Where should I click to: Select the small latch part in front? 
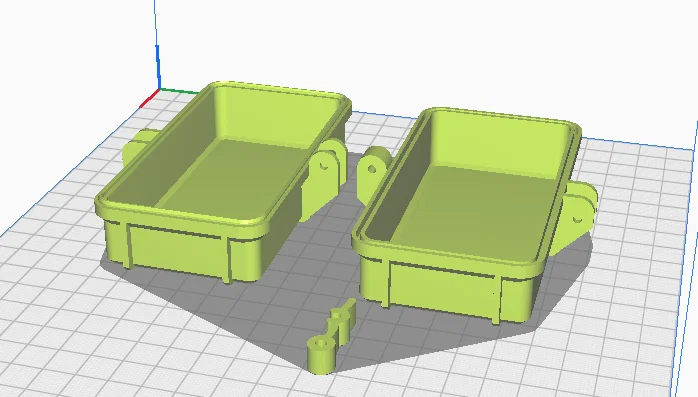click(332, 336)
